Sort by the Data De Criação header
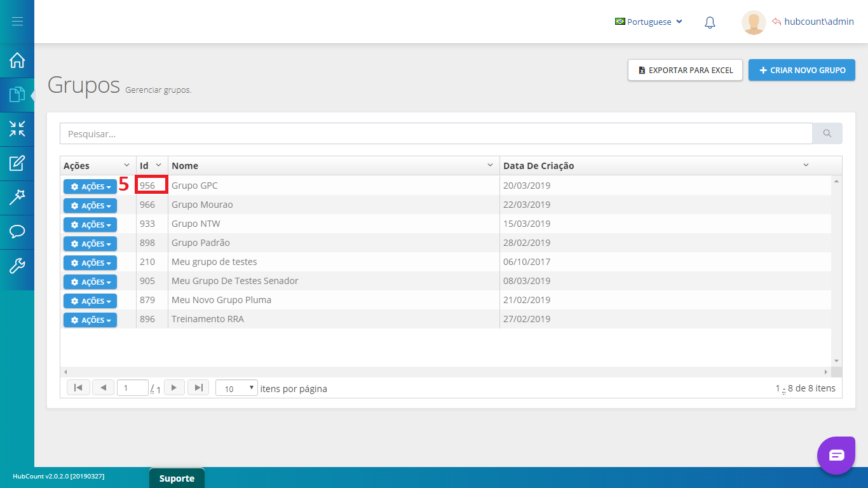This screenshot has height=488, width=868. click(x=539, y=166)
